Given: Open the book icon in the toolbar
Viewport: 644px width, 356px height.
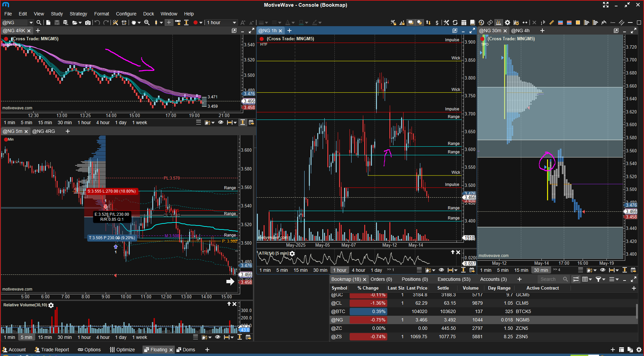Looking at the screenshot, I should click(x=473, y=22).
